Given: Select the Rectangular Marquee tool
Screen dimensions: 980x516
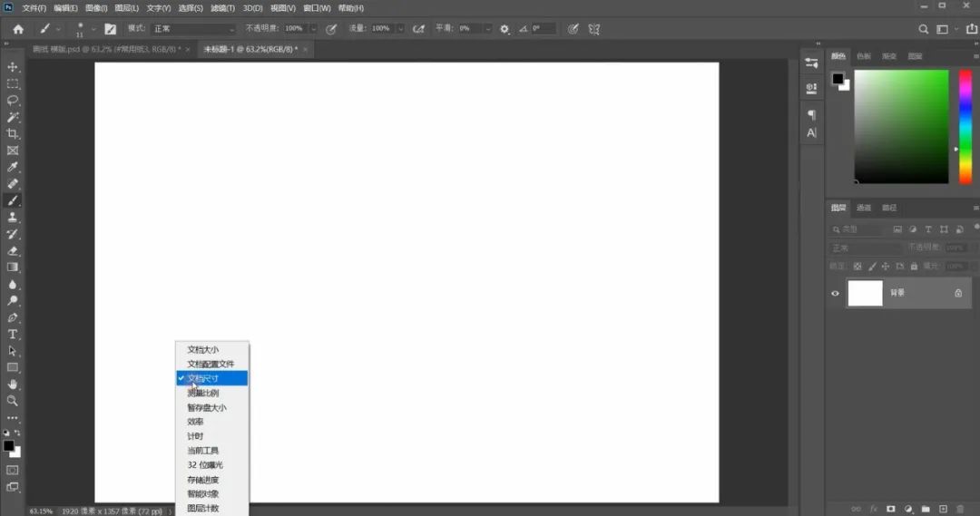Looking at the screenshot, I should tap(13, 83).
